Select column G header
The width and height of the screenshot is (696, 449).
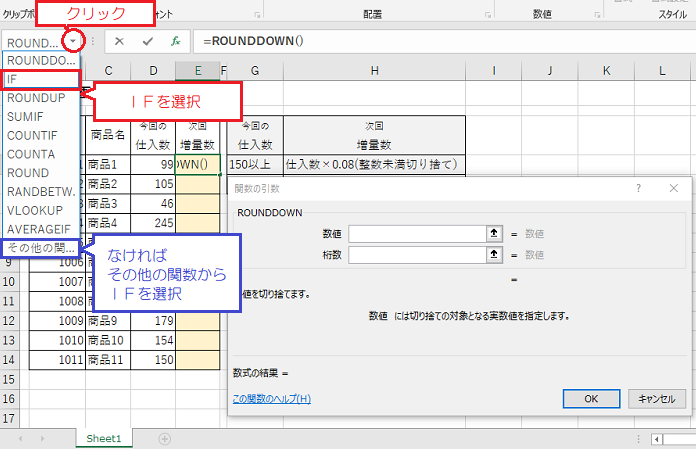[x=255, y=71]
